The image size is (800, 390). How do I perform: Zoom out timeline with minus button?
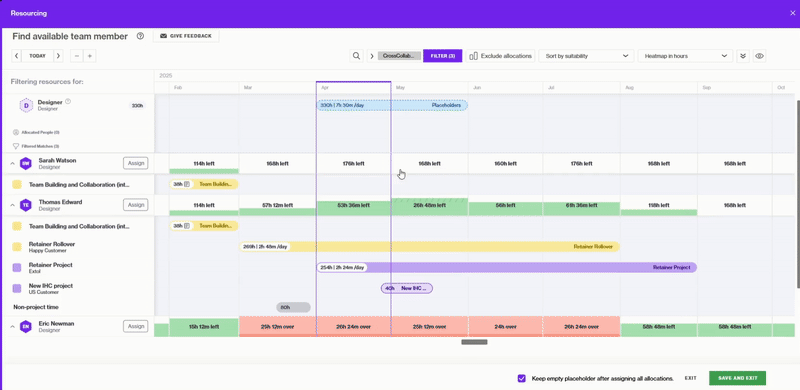(77, 56)
